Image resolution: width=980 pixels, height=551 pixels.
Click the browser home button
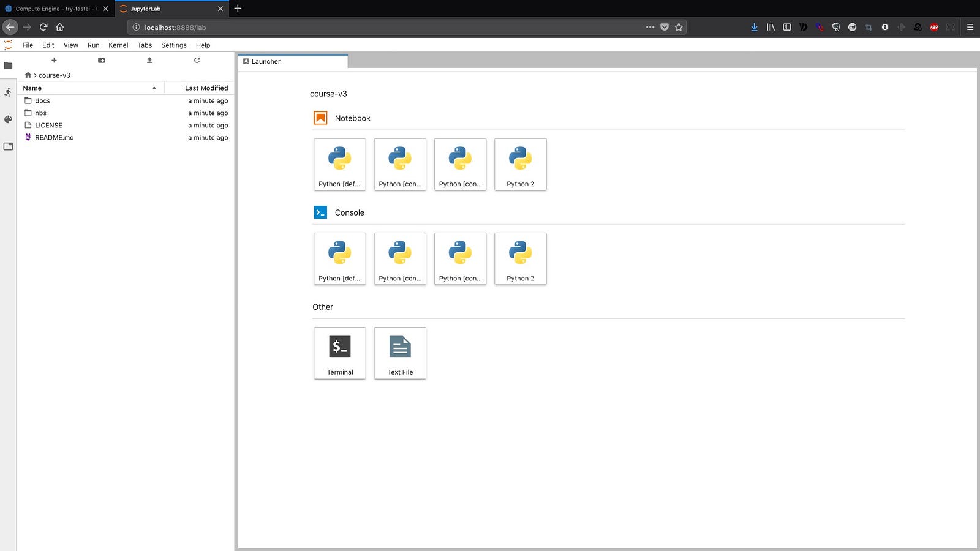(x=59, y=27)
